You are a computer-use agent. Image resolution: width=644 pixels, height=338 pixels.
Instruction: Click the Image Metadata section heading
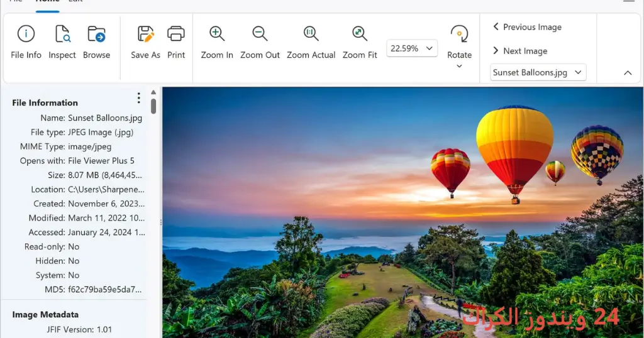(x=45, y=315)
